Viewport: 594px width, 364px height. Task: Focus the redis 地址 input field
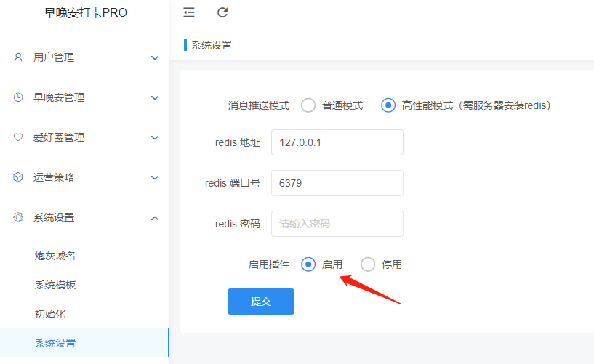[337, 142]
